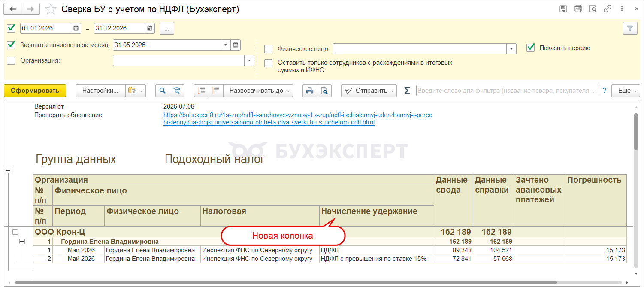This screenshot has height=287, width=644.
Task: Open help with the question mark icon
Action: (604, 91)
